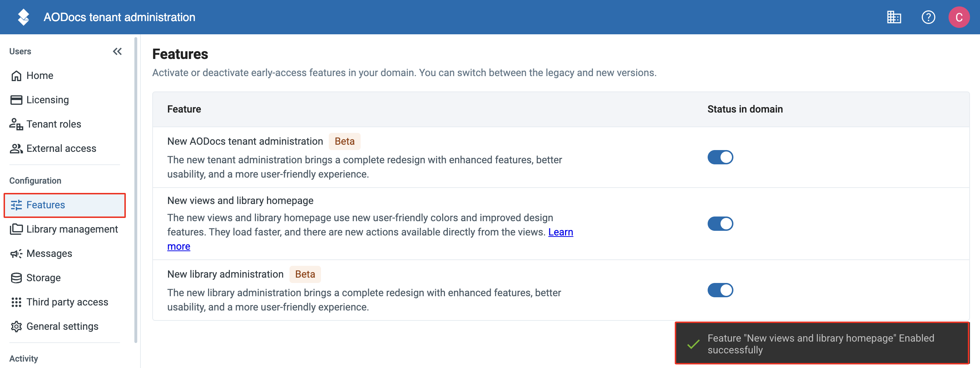Click the Messages megaphone icon
Image resolution: width=980 pixels, height=368 pixels.
click(16, 254)
